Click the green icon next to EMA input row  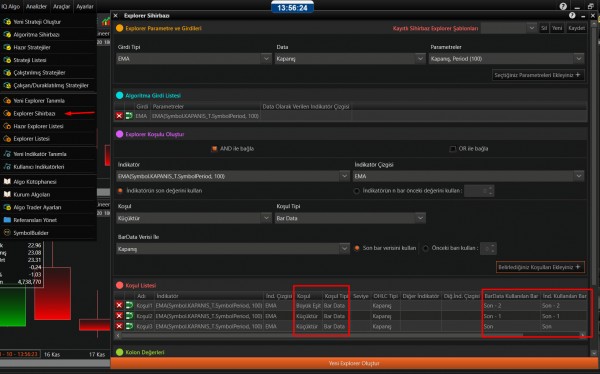pyautogui.click(x=129, y=116)
